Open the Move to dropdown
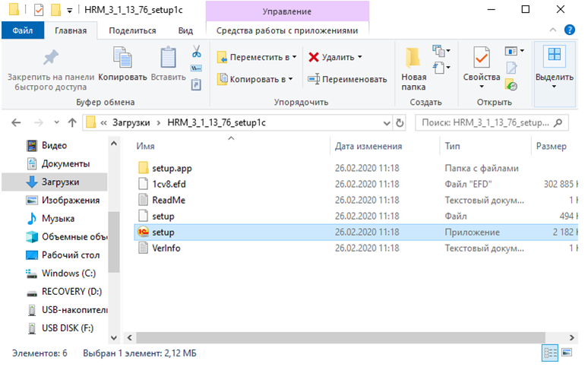This screenshot has height=367, width=588. point(257,58)
